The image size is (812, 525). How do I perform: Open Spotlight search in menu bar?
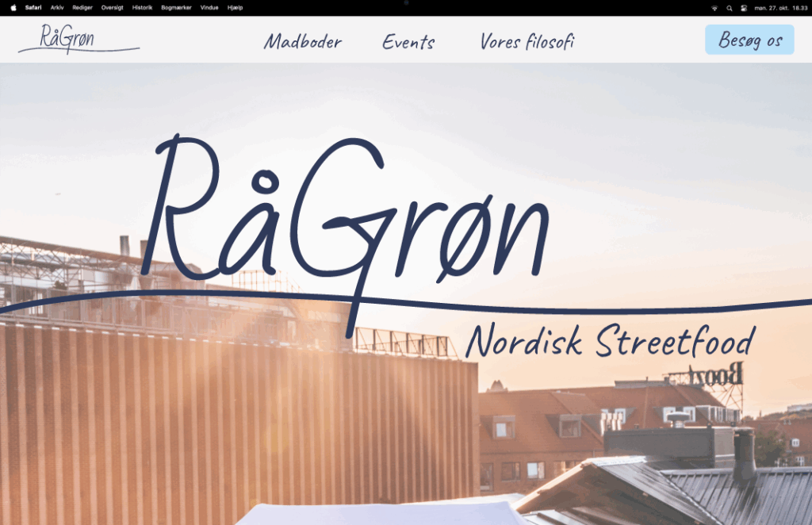[x=729, y=8]
